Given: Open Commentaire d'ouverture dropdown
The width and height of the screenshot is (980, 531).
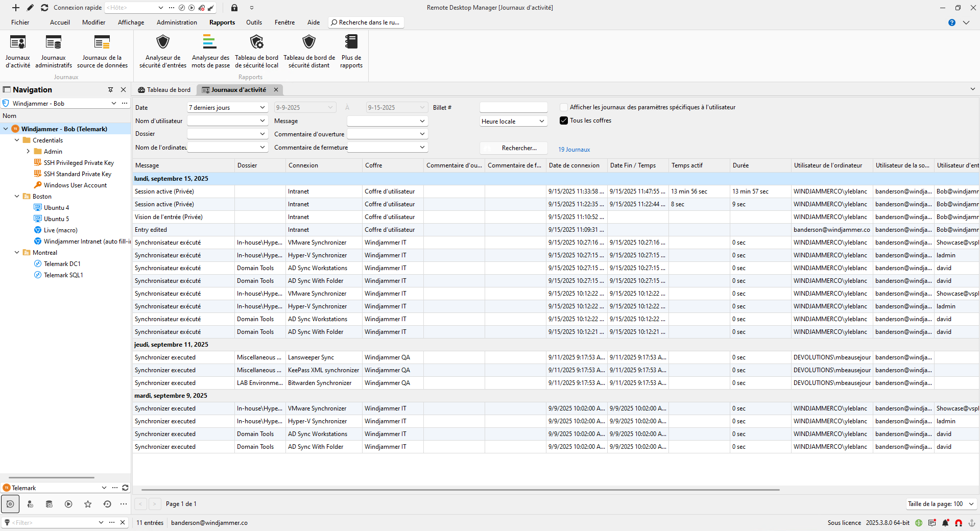Looking at the screenshot, I should tap(387, 134).
